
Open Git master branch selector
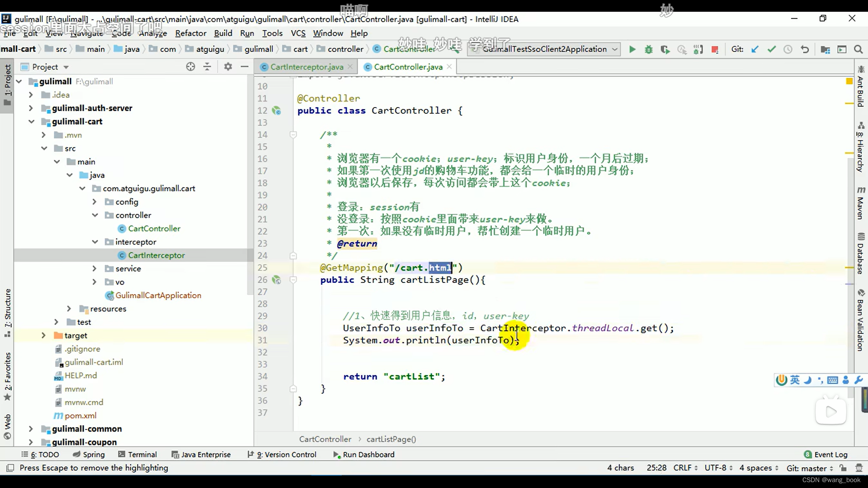coord(810,468)
